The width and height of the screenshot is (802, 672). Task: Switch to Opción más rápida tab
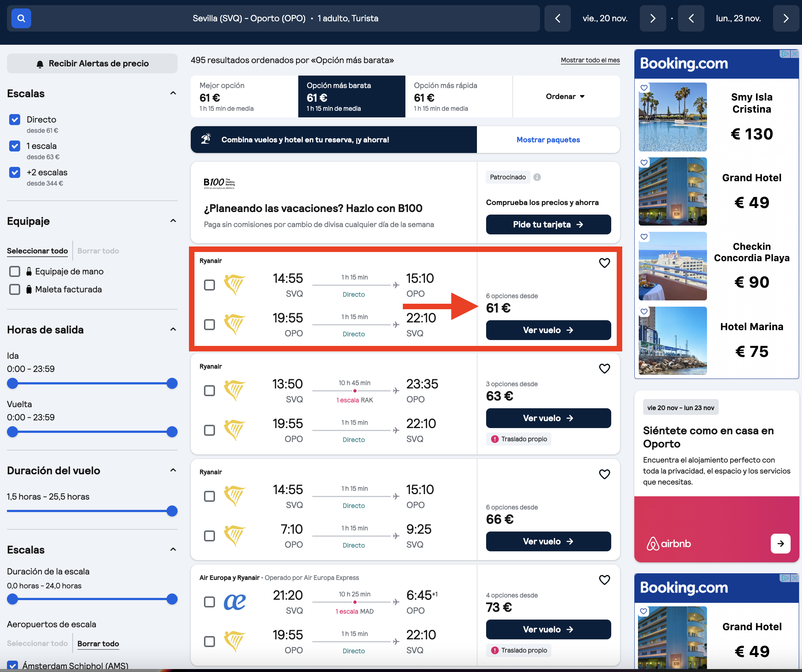tap(459, 96)
